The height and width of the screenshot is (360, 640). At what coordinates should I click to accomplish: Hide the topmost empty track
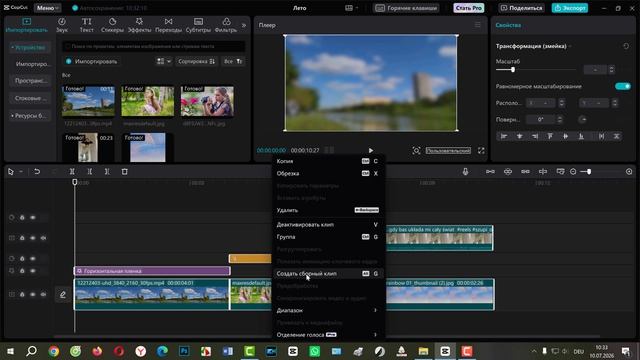pos(33,218)
